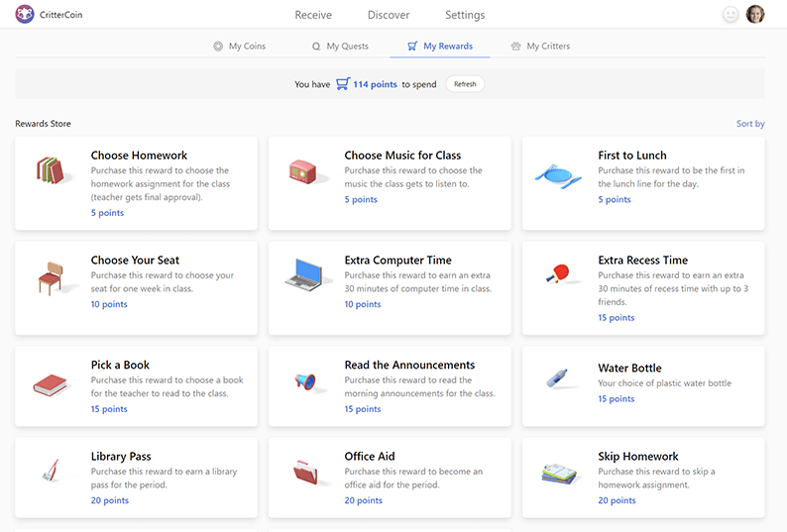Select the Office Aid title
Viewport: 787px width, 532px height.
pyautogui.click(x=370, y=457)
